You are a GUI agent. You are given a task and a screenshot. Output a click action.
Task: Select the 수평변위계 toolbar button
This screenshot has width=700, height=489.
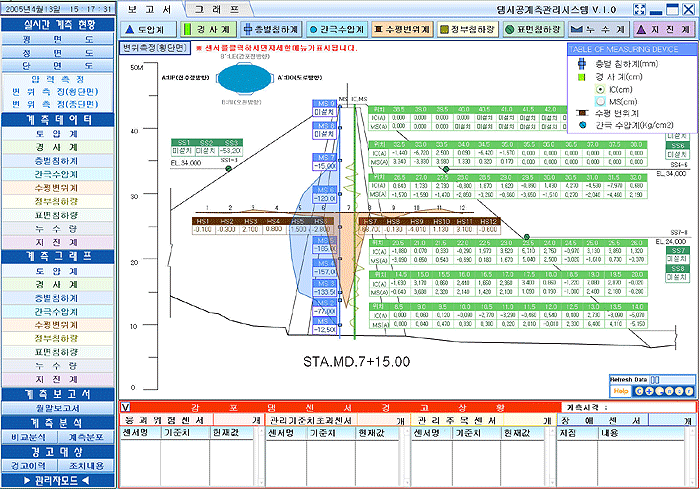(404, 30)
